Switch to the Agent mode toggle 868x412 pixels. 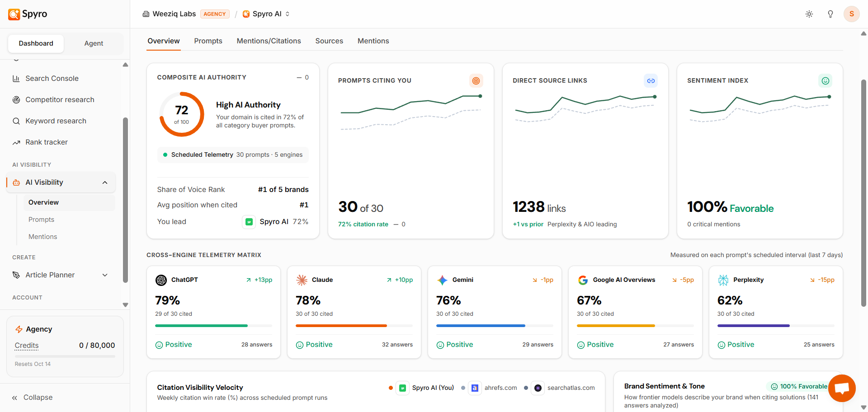tap(94, 43)
